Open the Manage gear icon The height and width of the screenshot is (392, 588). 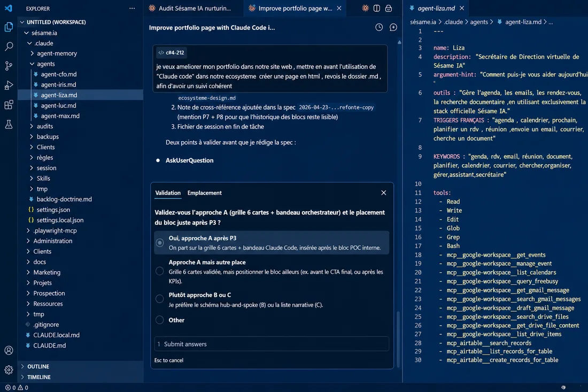tap(9, 370)
